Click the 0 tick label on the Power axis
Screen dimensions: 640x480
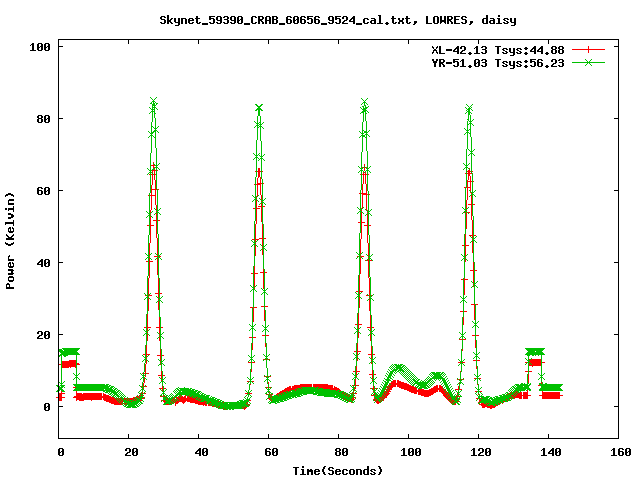pos(47,407)
